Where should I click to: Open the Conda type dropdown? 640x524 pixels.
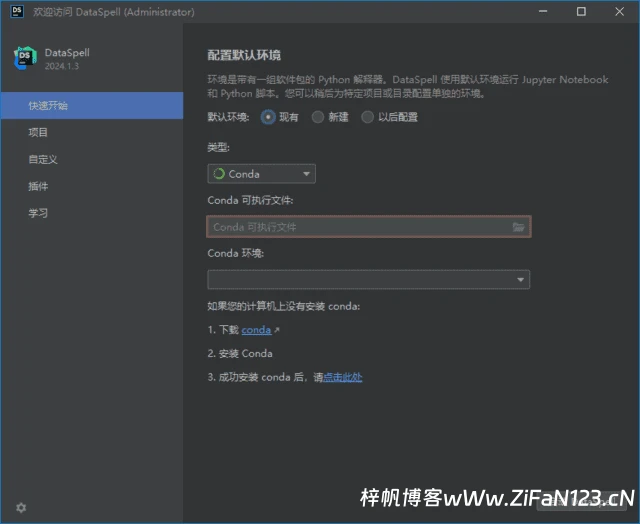pyautogui.click(x=261, y=174)
